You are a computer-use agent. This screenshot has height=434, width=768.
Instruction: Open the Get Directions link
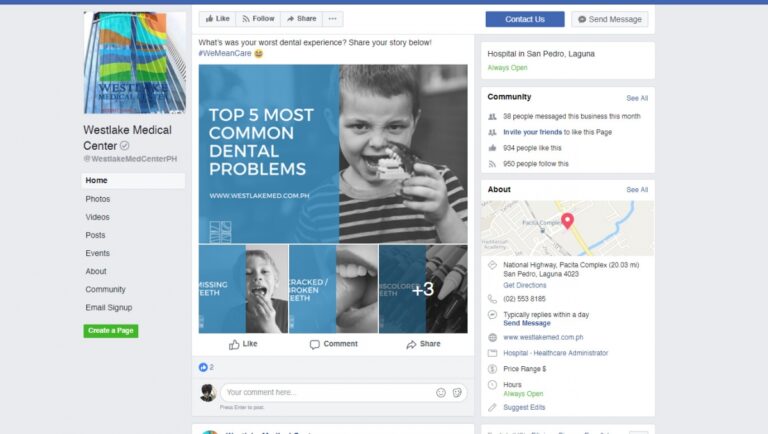524,285
